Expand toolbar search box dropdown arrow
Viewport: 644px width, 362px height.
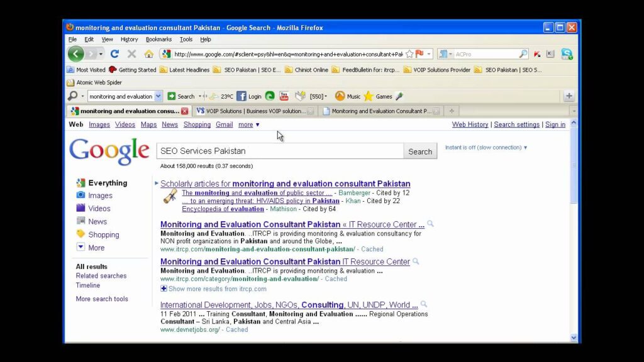coord(158,96)
